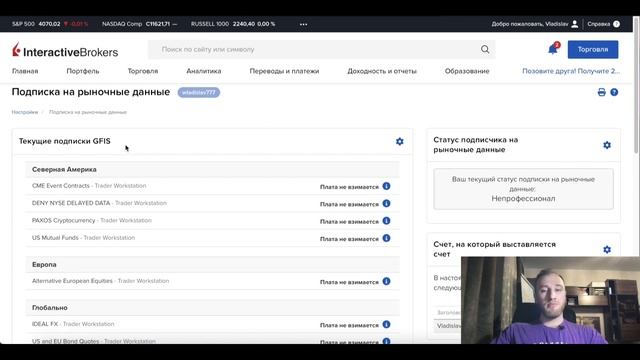
Task: Open the billing account gear settings
Action: pyautogui.click(x=607, y=249)
